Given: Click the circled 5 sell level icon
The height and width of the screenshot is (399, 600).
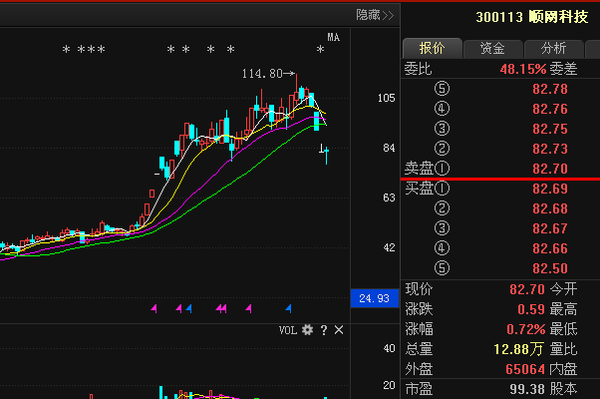Looking at the screenshot, I should pos(442,89).
